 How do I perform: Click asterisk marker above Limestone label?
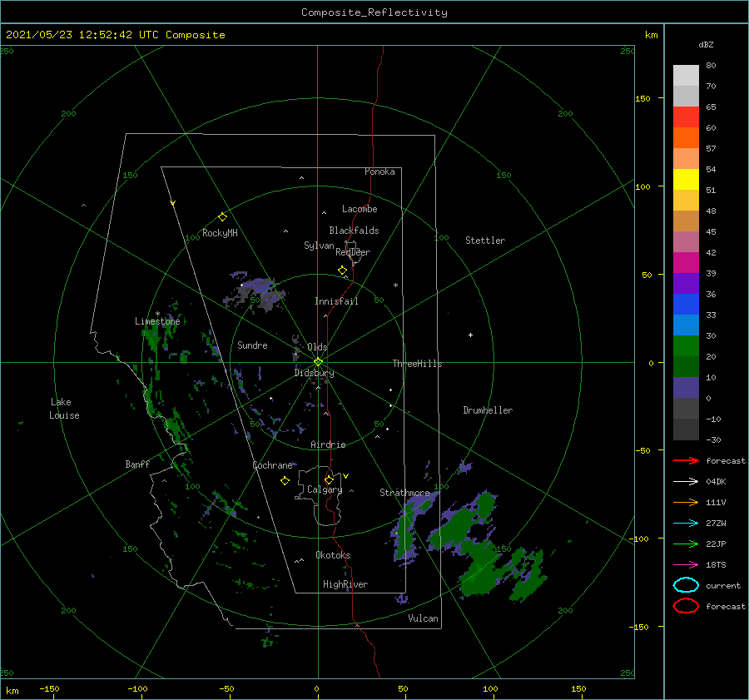click(157, 314)
